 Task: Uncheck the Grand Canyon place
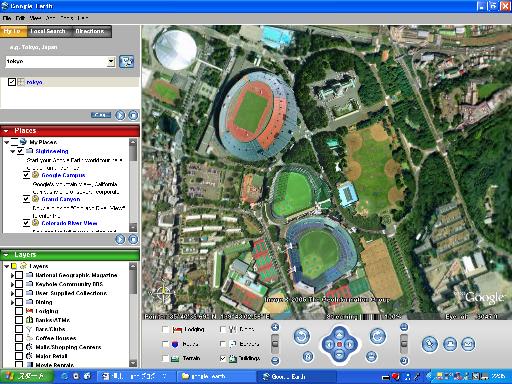(27, 199)
